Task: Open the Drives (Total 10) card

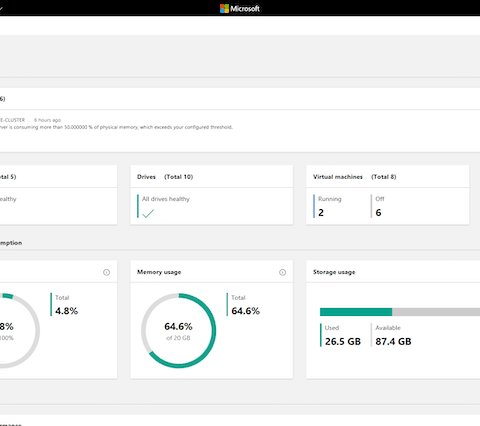Action: click(211, 195)
